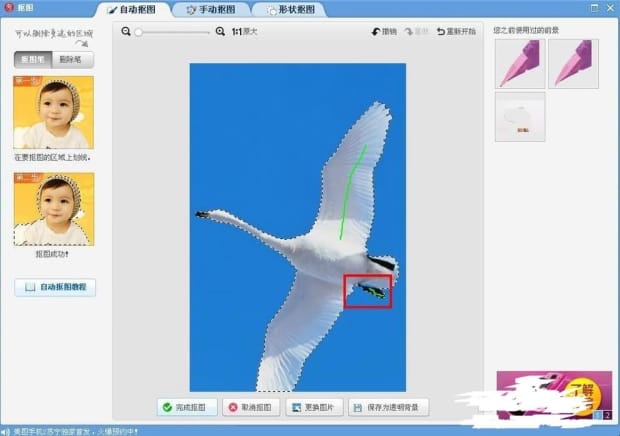Click the 更换图片 change picture button

[314, 407]
